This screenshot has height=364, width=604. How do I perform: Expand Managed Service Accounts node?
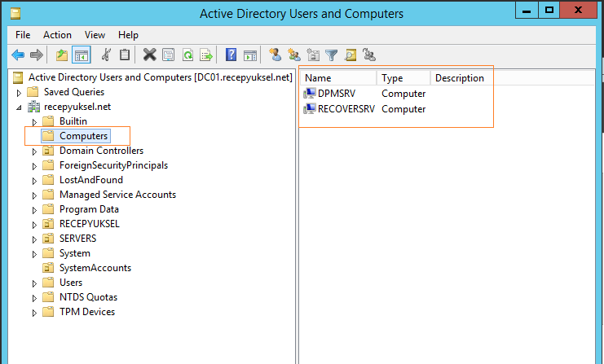34,195
